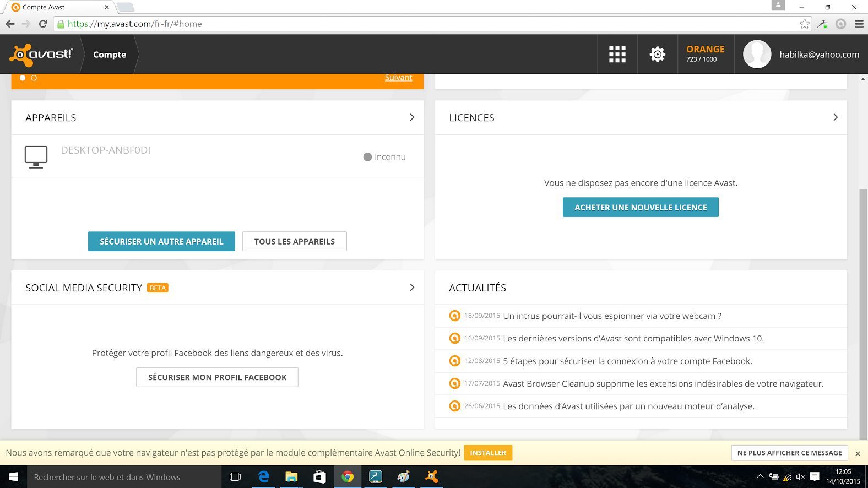Screen dimensions: 868x488
Task: Open habilka@yahoo.com account menu
Action: pyautogui.click(x=819, y=54)
